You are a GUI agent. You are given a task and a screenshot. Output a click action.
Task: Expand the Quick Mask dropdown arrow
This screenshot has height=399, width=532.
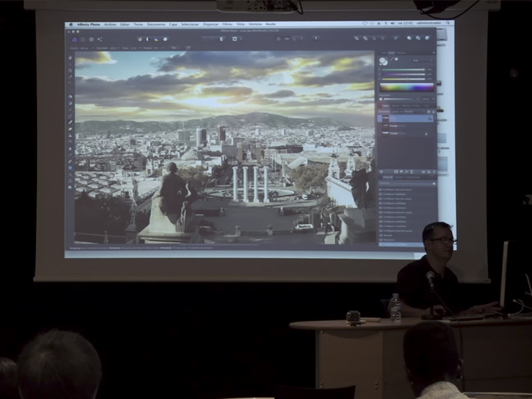click(x=241, y=39)
